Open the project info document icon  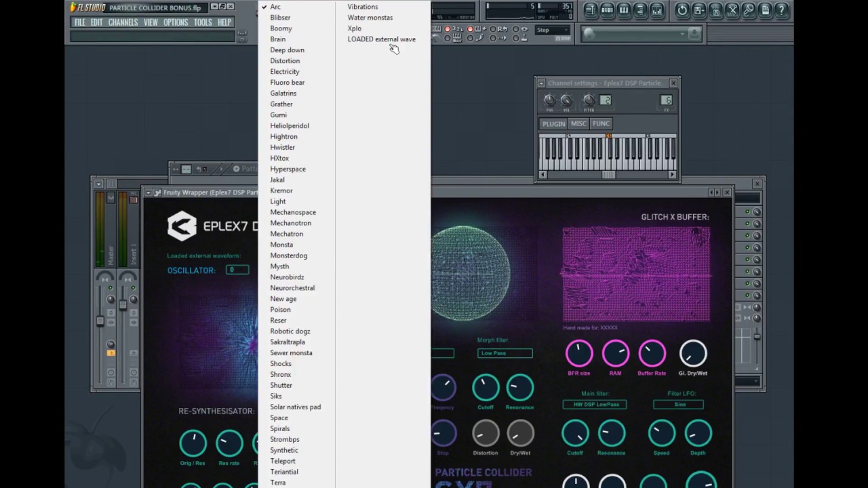point(766,10)
